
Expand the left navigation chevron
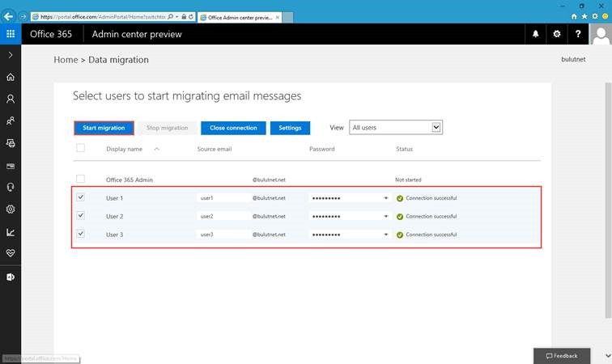pyautogui.click(x=11, y=55)
